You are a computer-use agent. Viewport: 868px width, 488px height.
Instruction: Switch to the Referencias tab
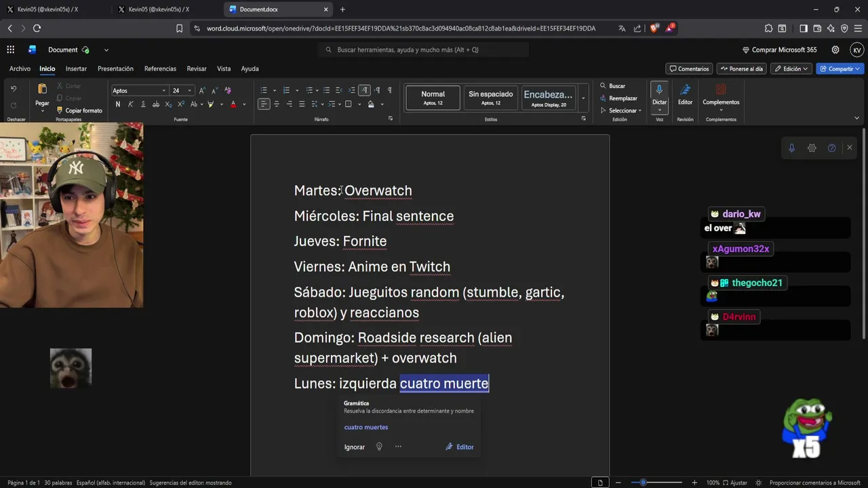160,68
